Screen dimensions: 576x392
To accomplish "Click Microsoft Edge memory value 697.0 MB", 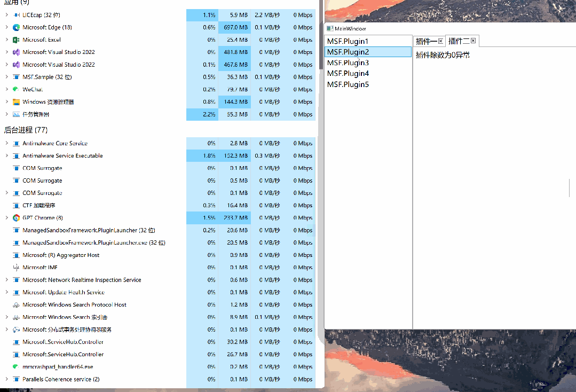I will [x=235, y=28].
